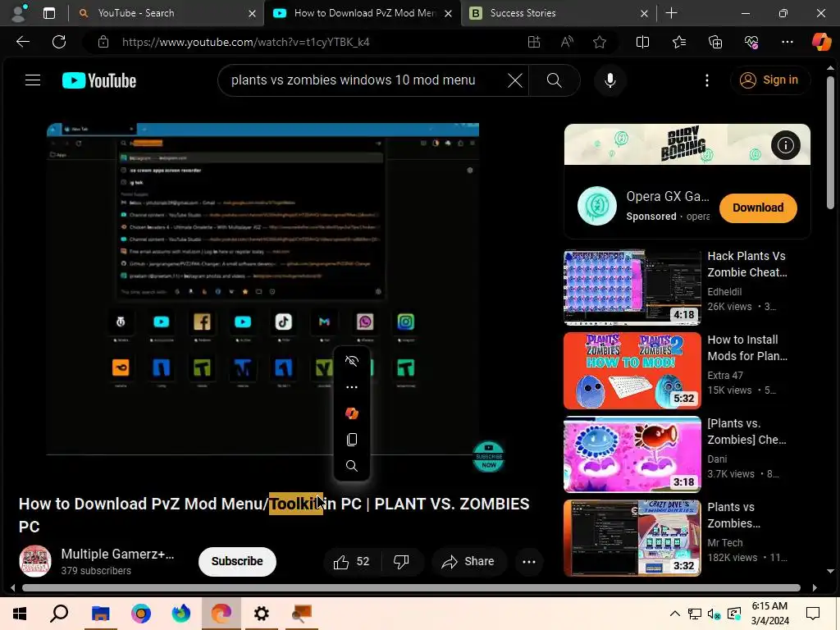
Task: Open the tab actions menu
Action: [x=49, y=13]
